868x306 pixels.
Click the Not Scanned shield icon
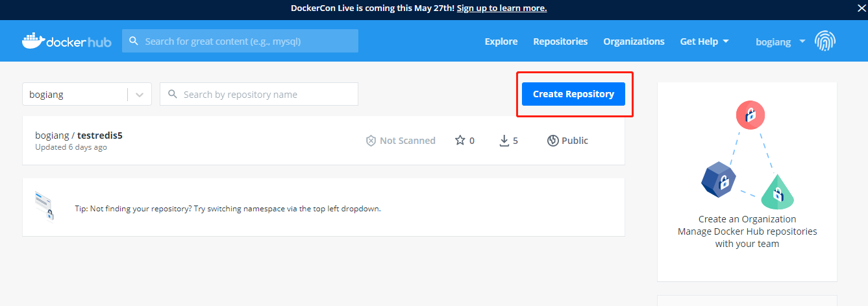coord(371,141)
